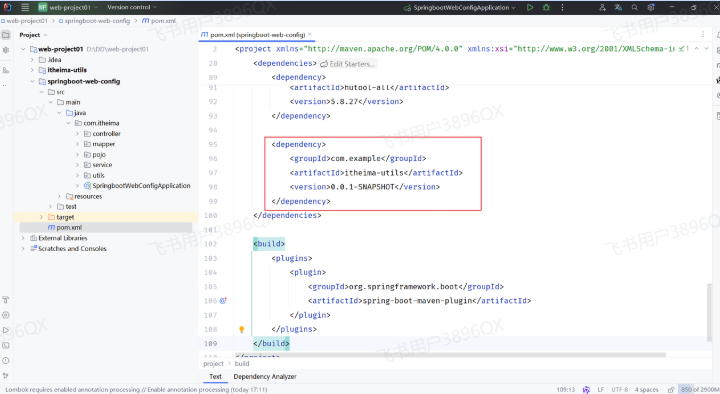
Task: Switch to the Dependency Analyzer tab
Action: tap(265, 377)
